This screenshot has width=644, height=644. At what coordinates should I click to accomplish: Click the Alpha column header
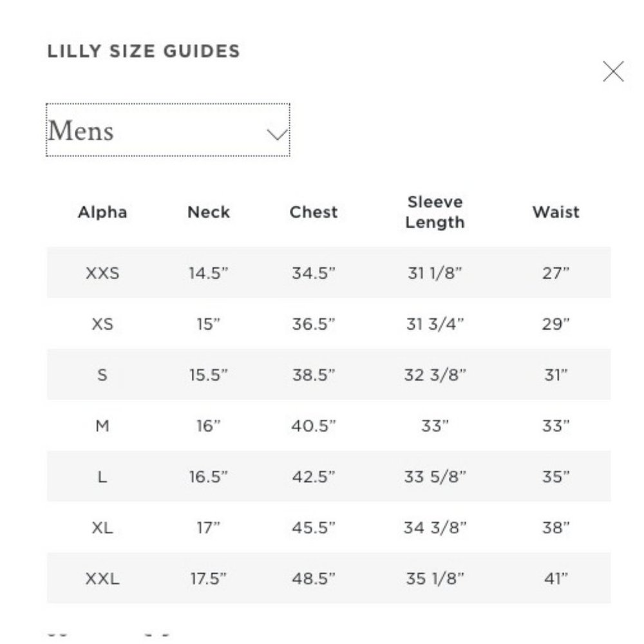[102, 212]
